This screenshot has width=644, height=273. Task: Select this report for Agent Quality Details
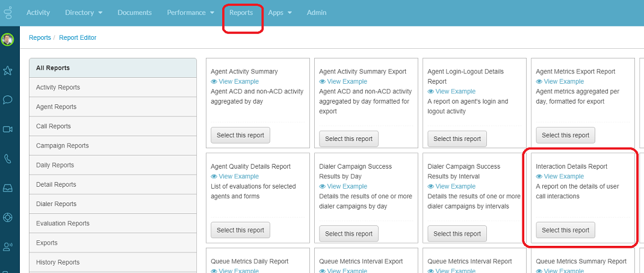pyautogui.click(x=240, y=230)
